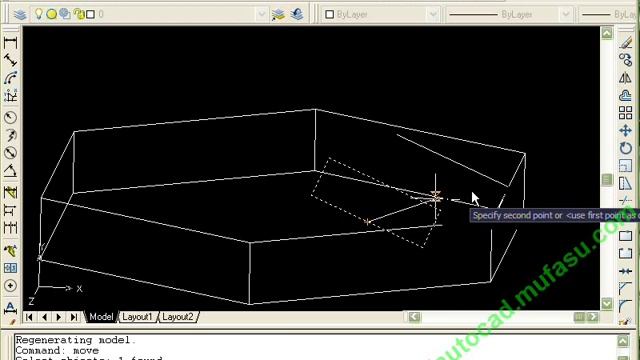Switch to the Layout2 tab

pos(178,317)
